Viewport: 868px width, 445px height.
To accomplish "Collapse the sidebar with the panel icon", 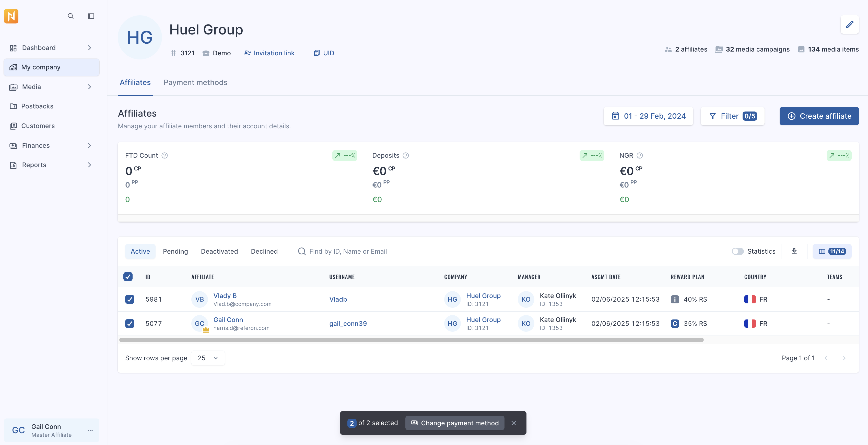I will pos(91,16).
